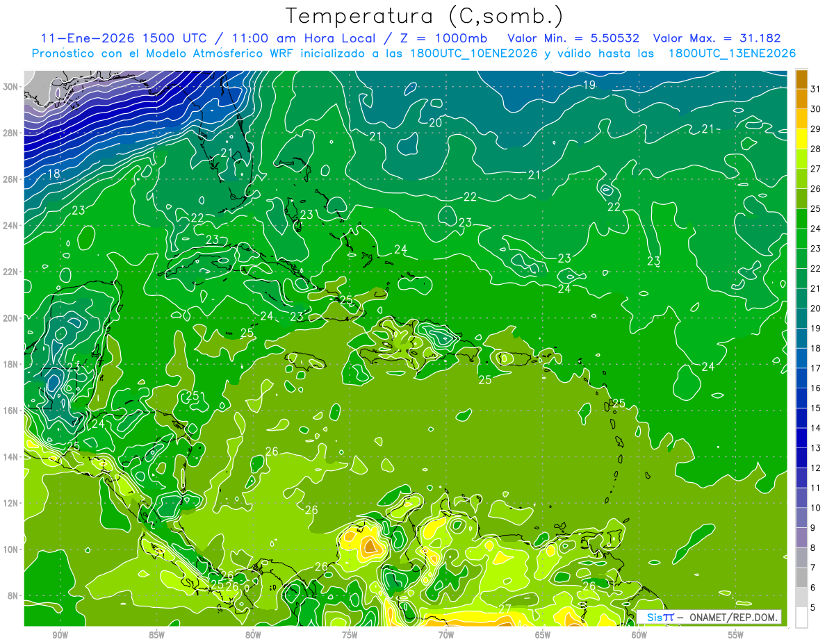Click the 8N latitude axis label

pos(12,596)
